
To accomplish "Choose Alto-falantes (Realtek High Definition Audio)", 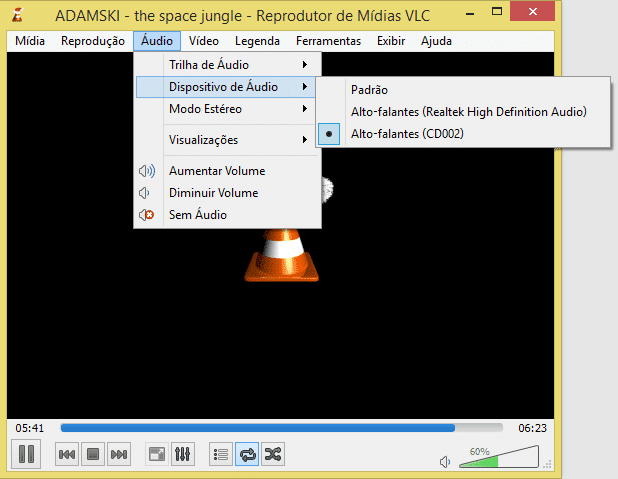I will point(468,111).
